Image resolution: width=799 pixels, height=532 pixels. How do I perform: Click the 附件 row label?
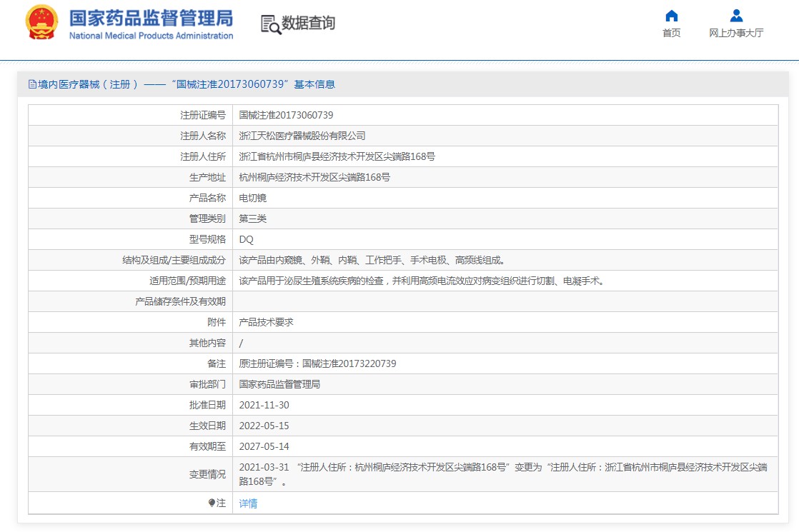[x=217, y=322]
